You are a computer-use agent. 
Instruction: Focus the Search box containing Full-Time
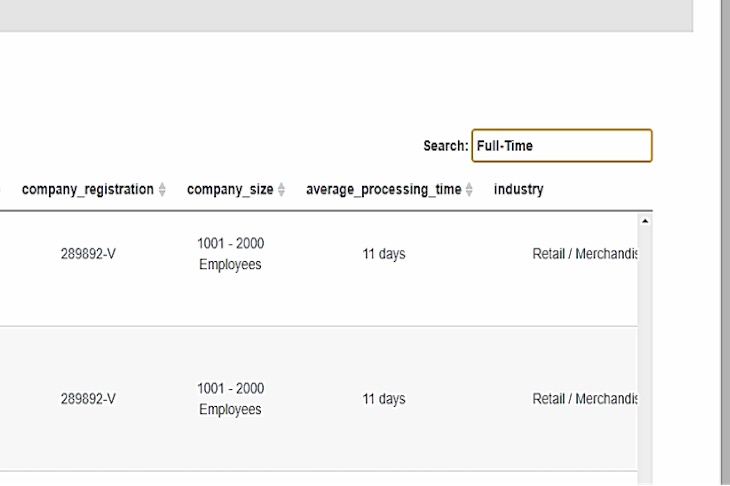point(561,146)
